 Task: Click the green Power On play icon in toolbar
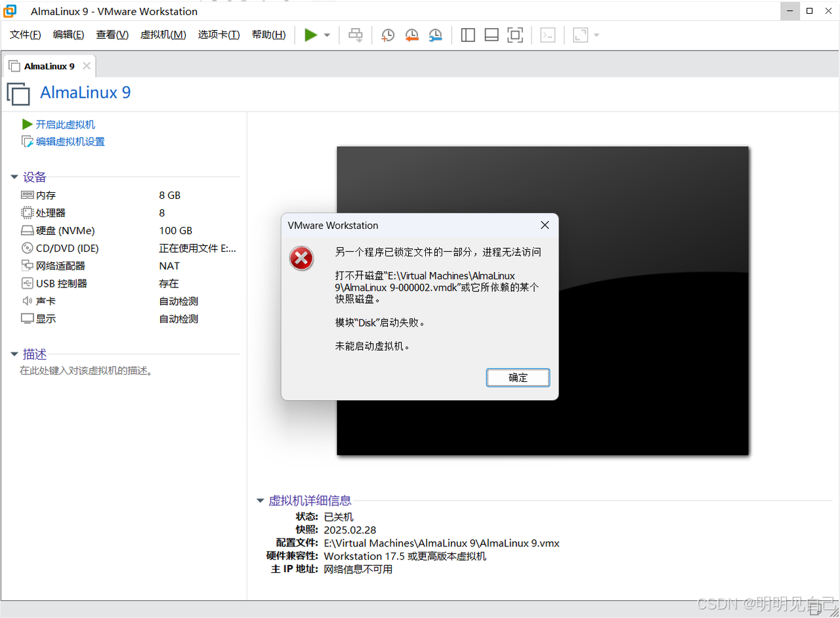[x=311, y=35]
